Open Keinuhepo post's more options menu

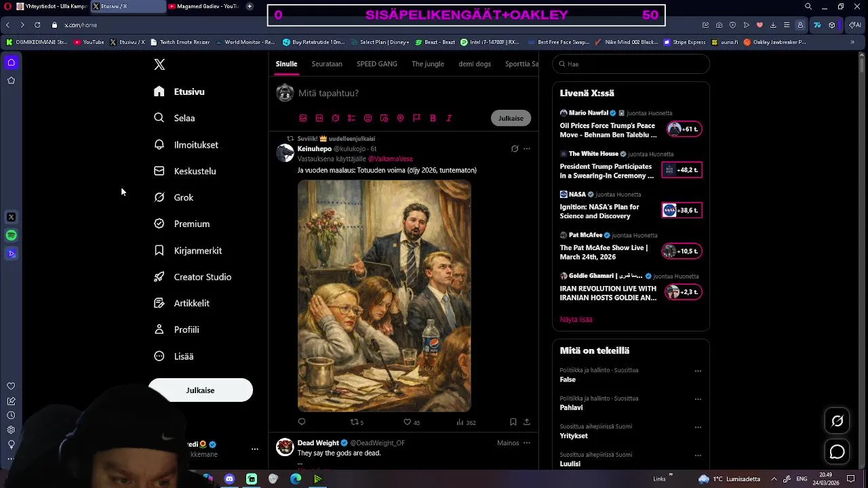pyautogui.click(x=527, y=148)
